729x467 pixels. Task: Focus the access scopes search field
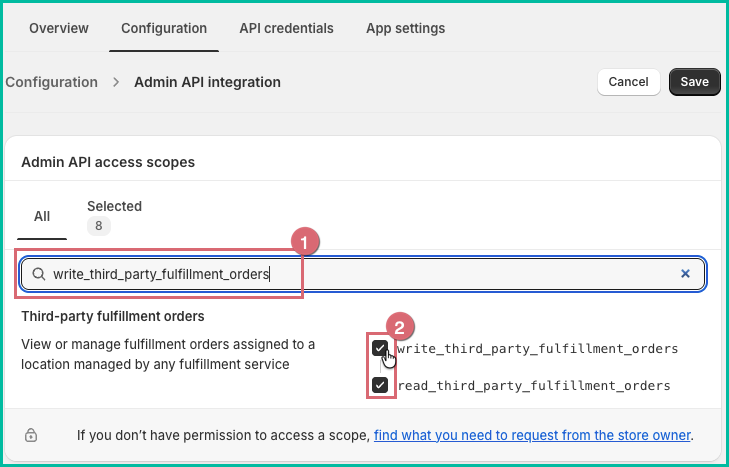point(363,274)
